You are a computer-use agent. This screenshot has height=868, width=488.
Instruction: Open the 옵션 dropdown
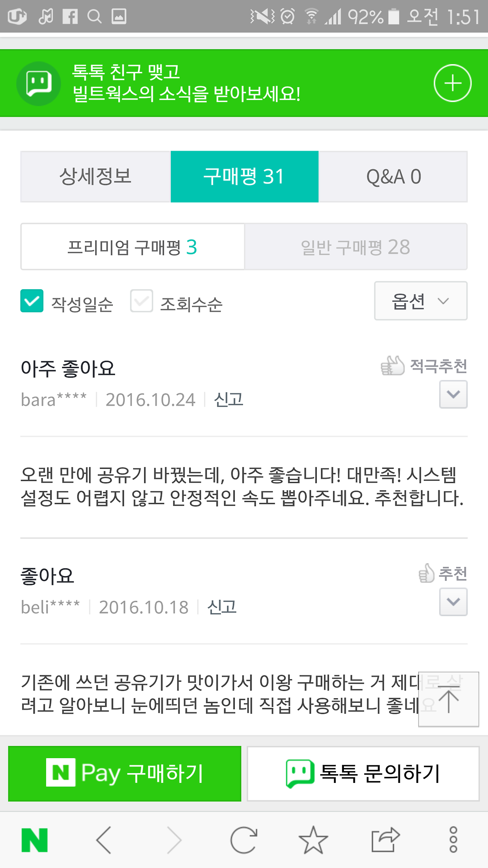tap(421, 301)
